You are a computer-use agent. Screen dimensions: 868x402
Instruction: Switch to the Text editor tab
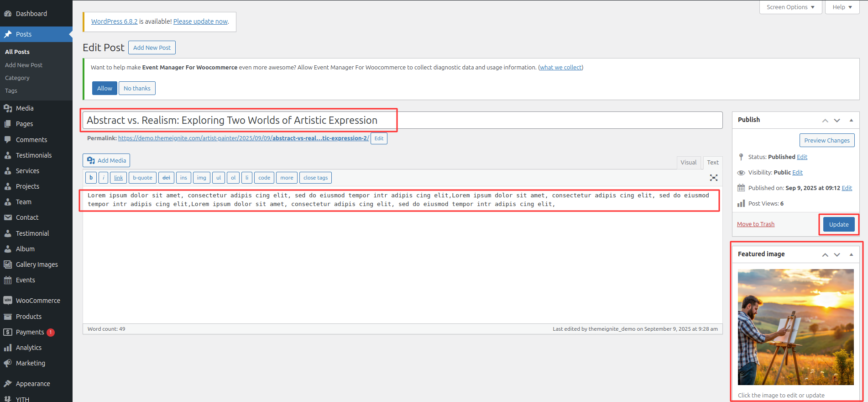coord(713,163)
